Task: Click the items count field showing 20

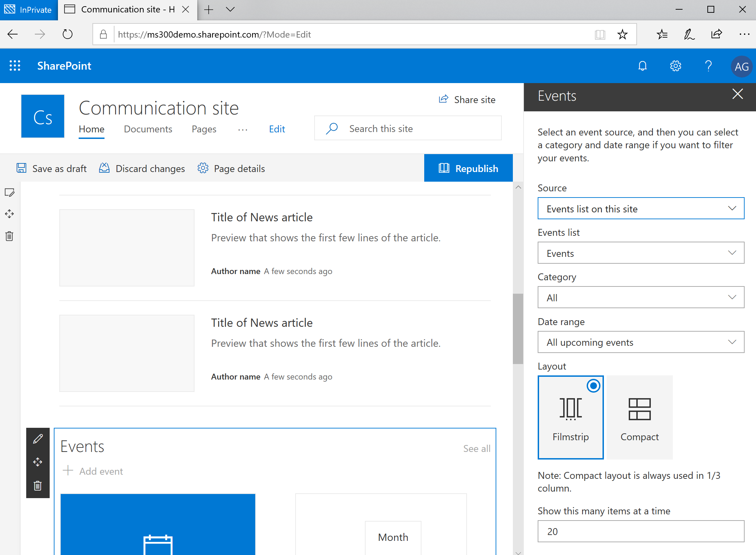Action: 641,531
